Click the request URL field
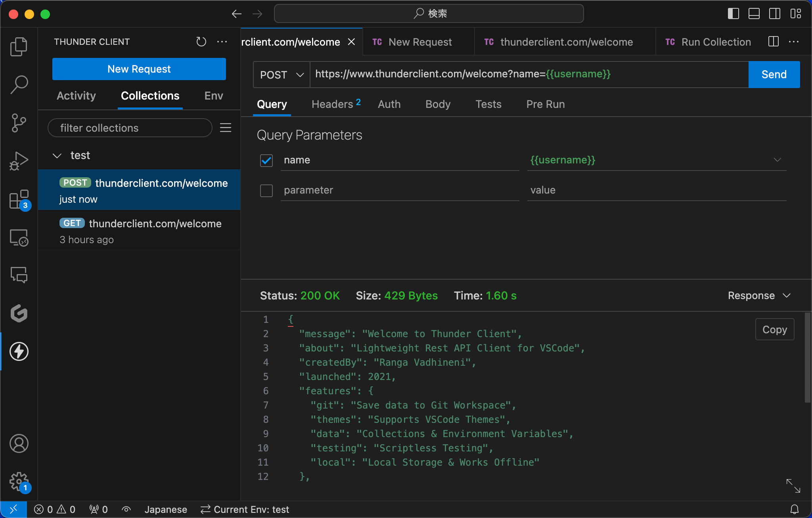 tap(529, 74)
